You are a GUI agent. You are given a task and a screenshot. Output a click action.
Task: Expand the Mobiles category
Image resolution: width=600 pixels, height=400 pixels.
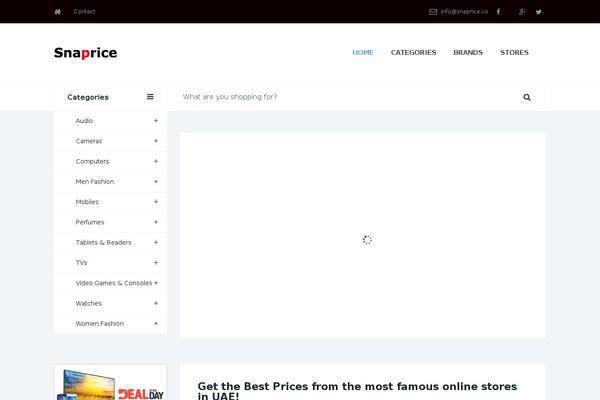click(x=156, y=202)
